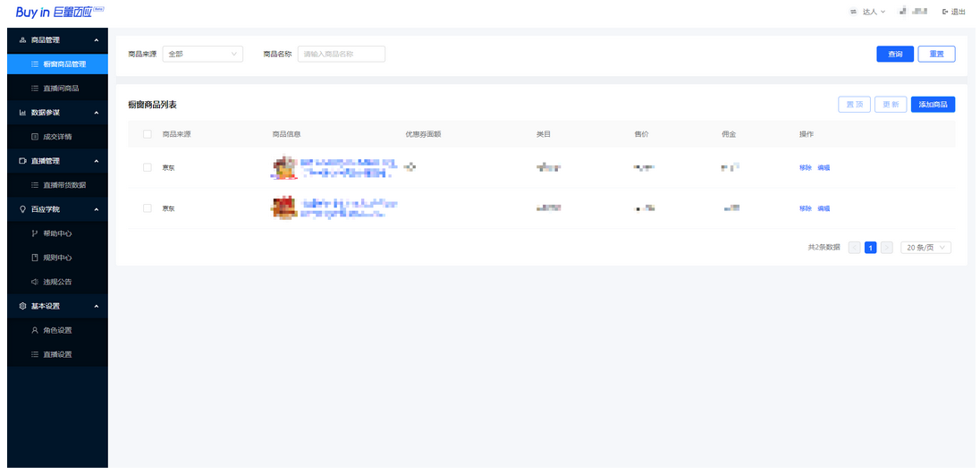This screenshot has width=980, height=474.
Task: Open the first product's blurred title link
Action: pos(348,167)
